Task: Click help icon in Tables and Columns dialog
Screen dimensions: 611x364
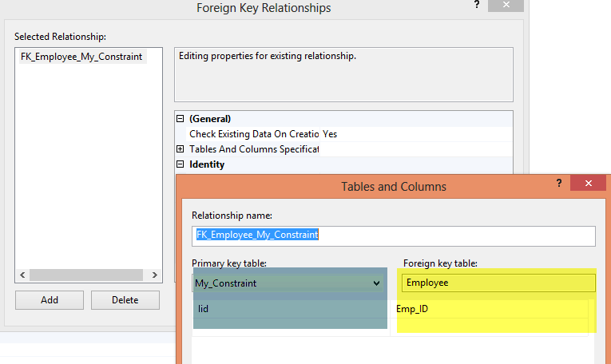Action: click(x=557, y=184)
